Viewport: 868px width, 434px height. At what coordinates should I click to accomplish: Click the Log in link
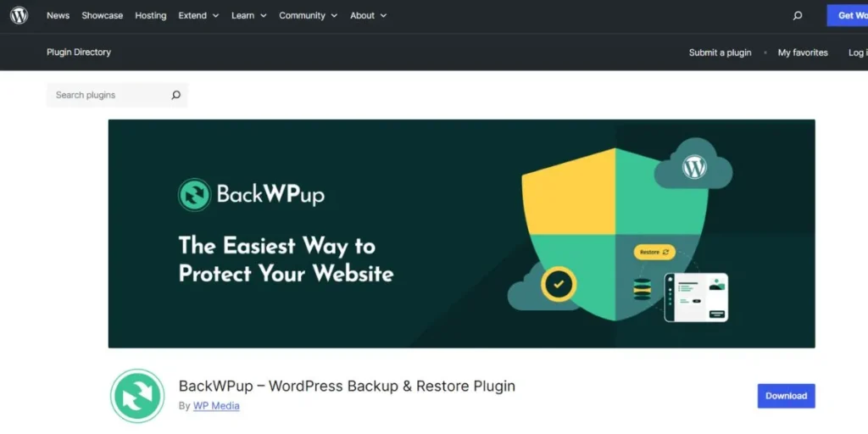[858, 53]
